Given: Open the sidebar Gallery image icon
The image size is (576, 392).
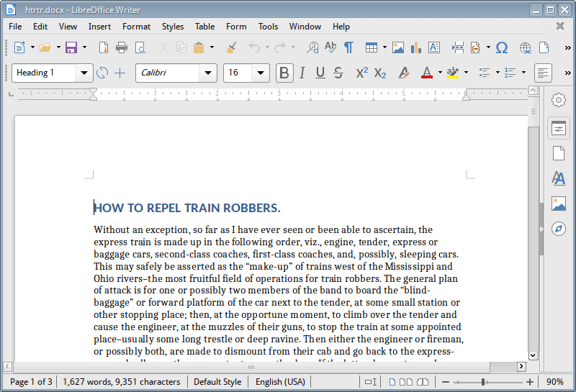Looking at the screenshot, I should (x=558, y=204).
